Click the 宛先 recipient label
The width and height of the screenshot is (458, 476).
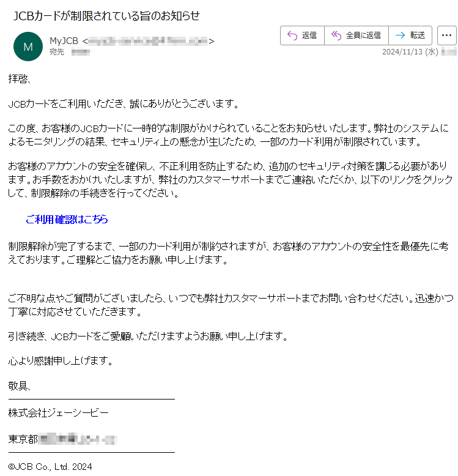coord(57,52)
